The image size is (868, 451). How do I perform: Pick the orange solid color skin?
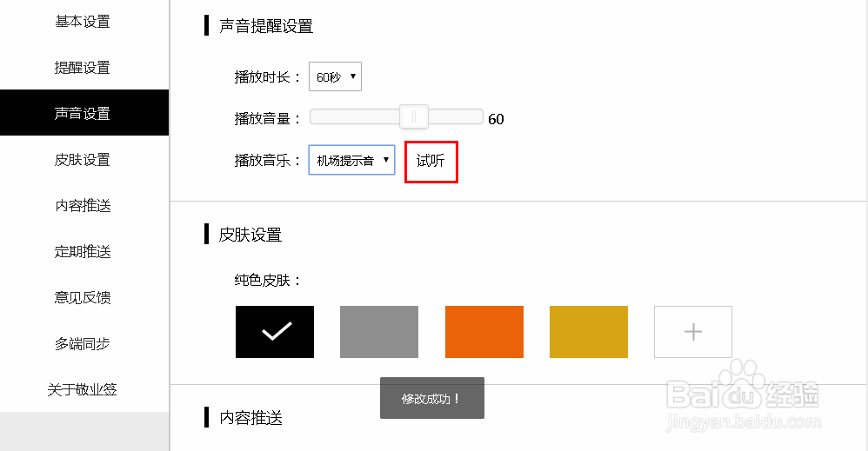pos(484,332)
